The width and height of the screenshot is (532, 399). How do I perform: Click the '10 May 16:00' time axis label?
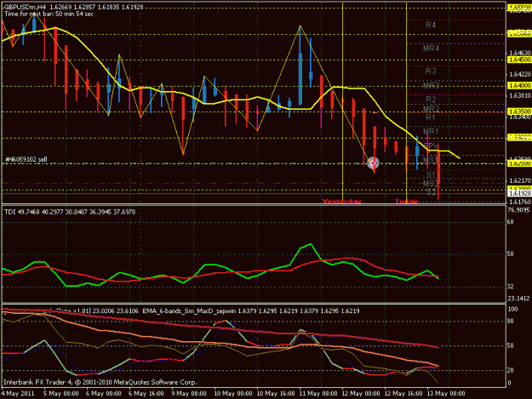coord(276,394)
